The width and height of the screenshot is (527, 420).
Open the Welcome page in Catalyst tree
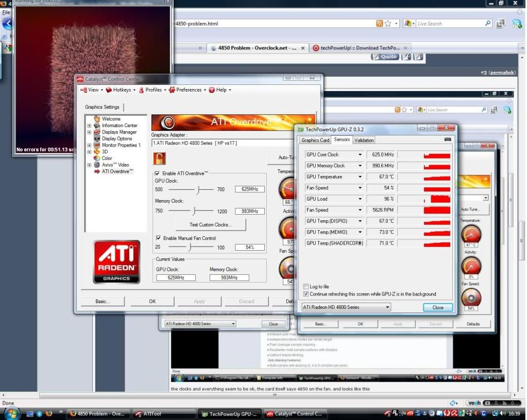point(111,119)
